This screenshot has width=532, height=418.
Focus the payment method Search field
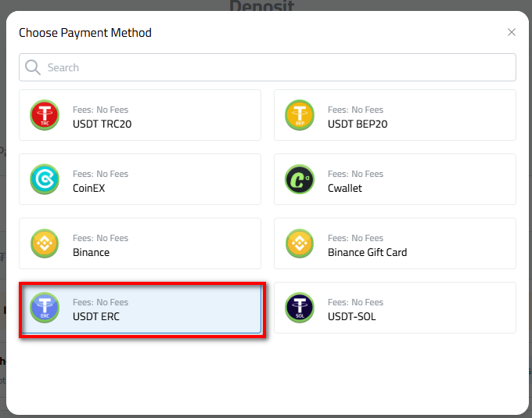click(274, 67)
